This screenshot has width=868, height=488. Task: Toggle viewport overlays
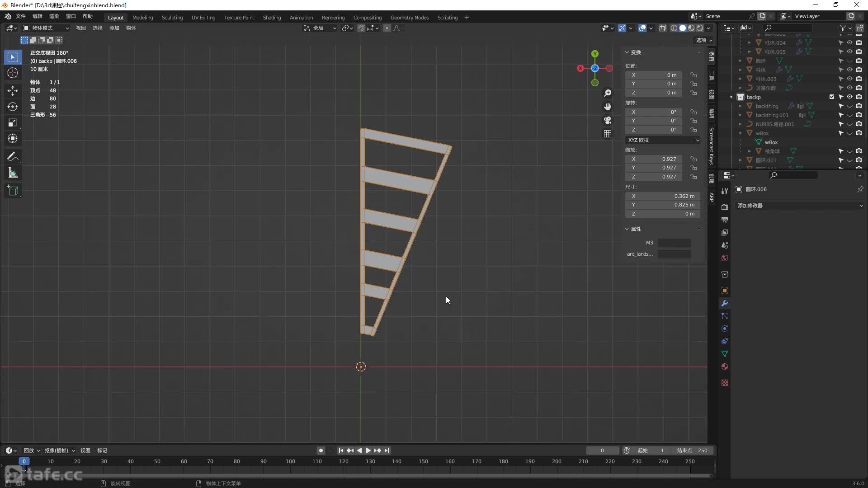click(x=642, y=28)
